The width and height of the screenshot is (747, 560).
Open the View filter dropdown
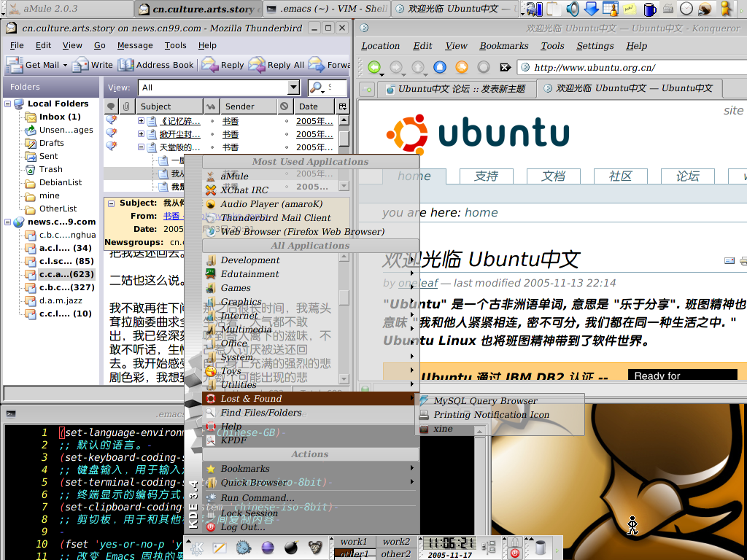click(x=294, y=87)
